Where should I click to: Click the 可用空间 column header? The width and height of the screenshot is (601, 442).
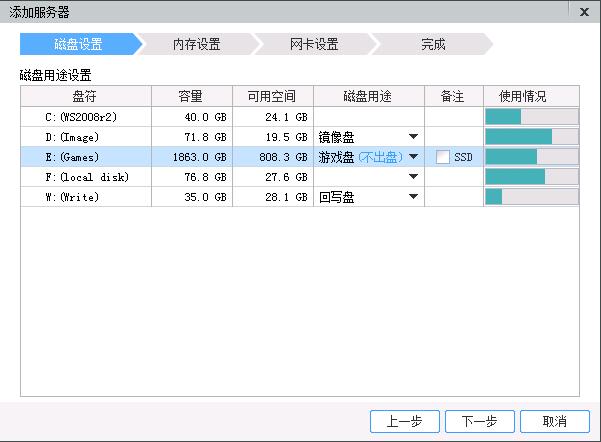(x=273, y=96)
